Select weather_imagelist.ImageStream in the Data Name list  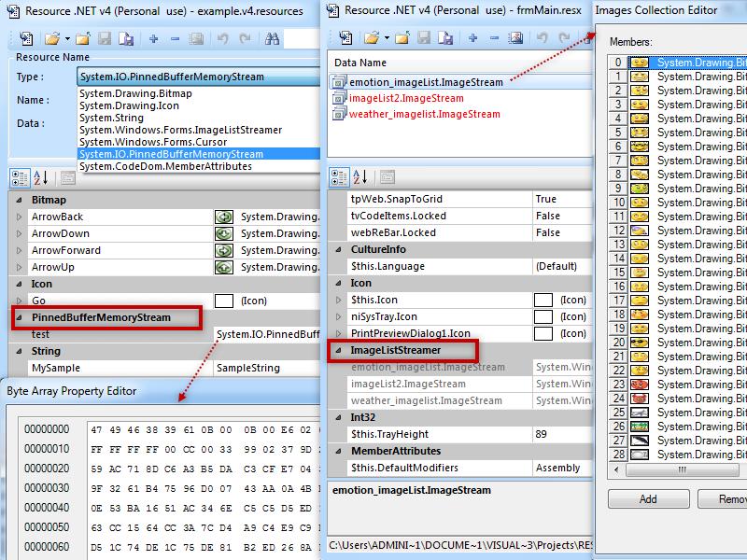[x=460, y=114]
